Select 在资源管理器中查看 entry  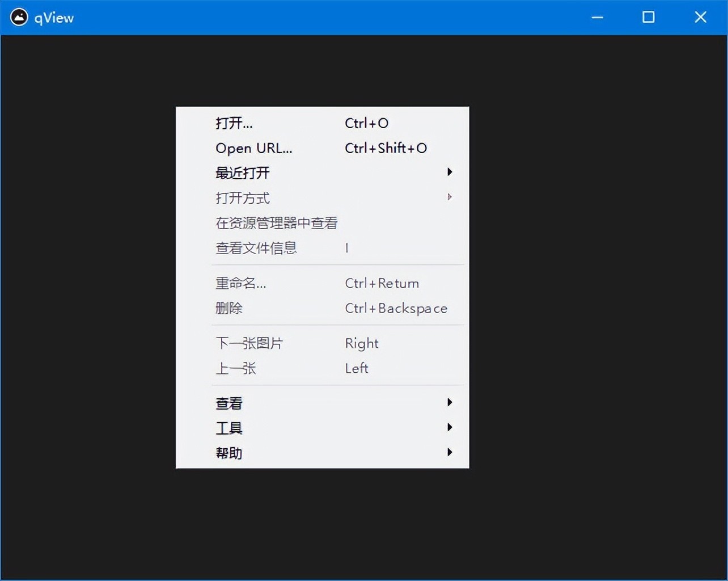pos(322,223)
